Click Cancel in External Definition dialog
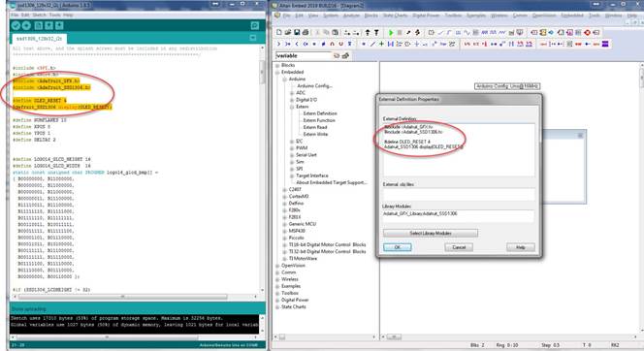The height and width of the screenshot is (351, 644). (459, 247)
